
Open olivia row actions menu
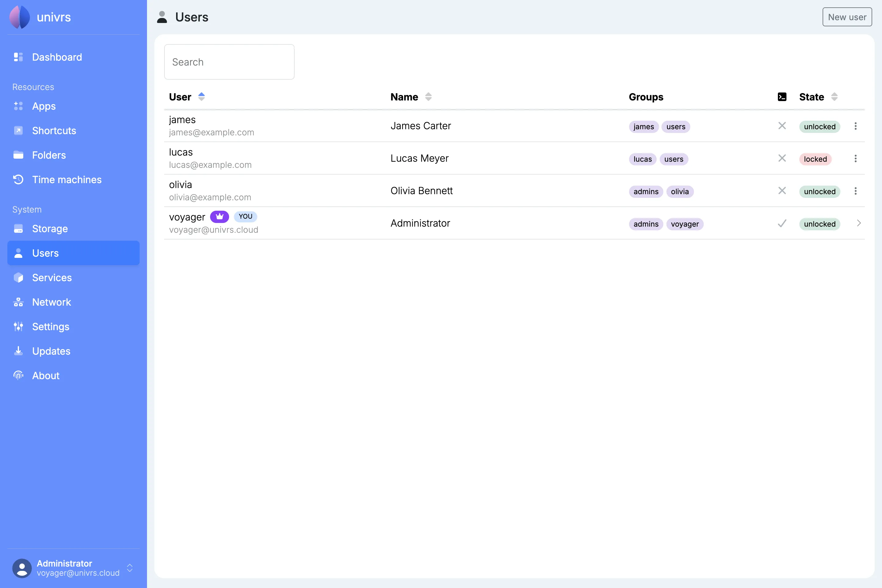pos(855,191)
